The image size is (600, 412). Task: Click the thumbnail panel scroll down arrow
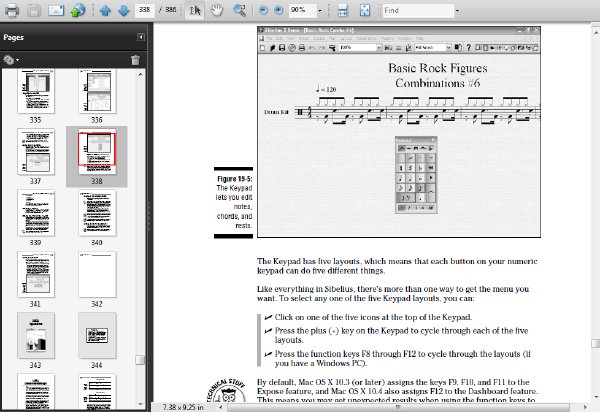140,404
